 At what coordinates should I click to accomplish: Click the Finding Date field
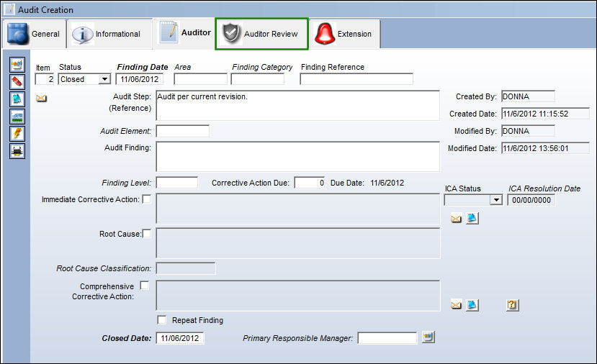click(140, 79)
